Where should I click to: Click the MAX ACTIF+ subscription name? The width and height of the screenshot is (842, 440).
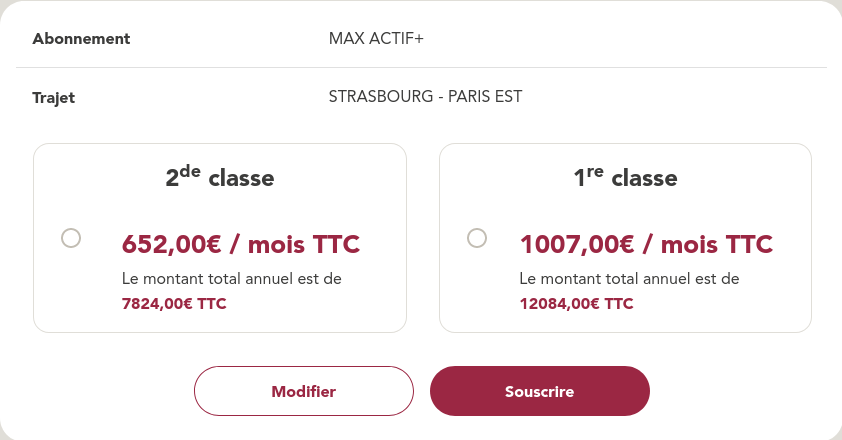[x=376, y=39]
